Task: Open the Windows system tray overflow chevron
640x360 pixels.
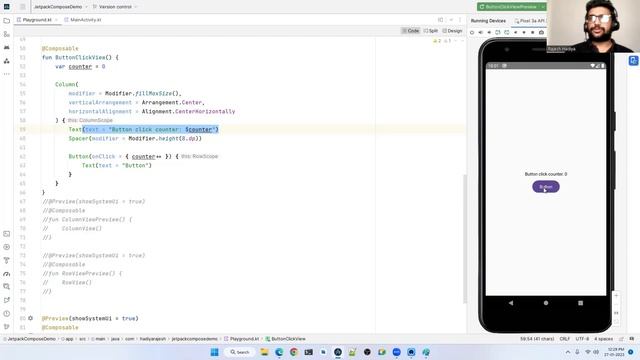Action: [568, 352]
